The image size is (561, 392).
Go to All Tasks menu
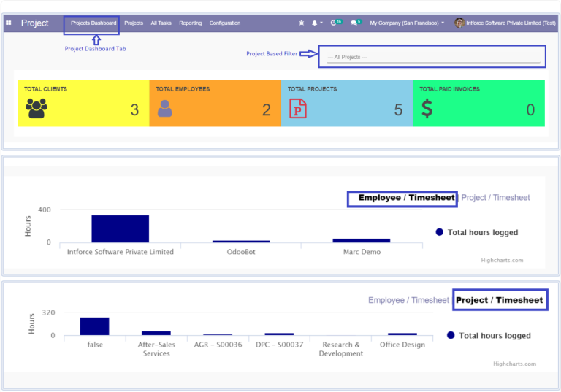coord(161,23)
